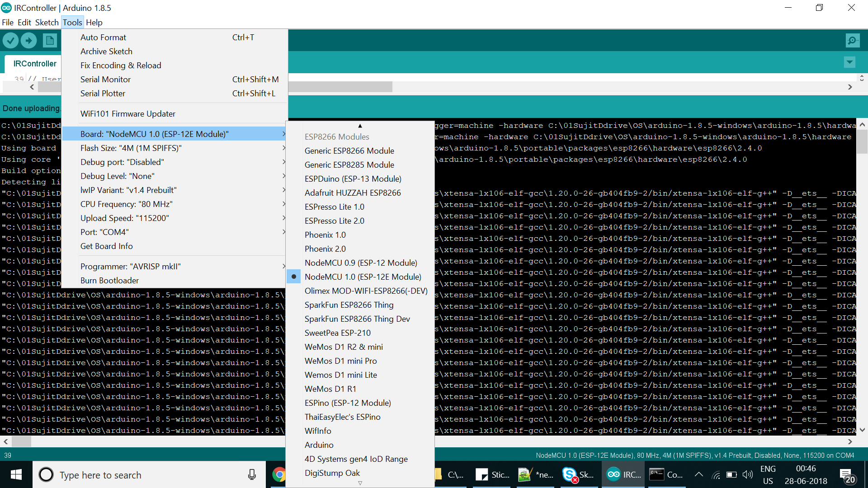
Task: Click the Upload arrow icon
Action: (28, 40)
